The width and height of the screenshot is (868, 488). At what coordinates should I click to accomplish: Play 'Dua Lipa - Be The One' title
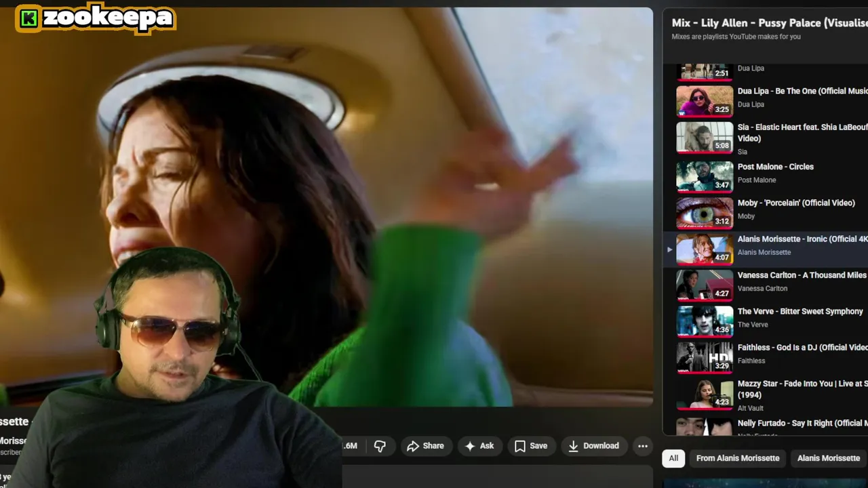[x=802, y=91]
